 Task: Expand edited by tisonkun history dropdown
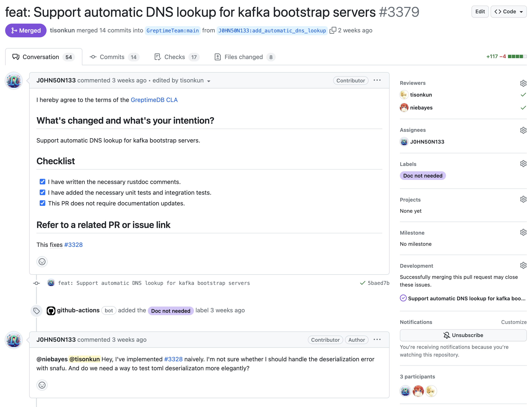point(209,81)
